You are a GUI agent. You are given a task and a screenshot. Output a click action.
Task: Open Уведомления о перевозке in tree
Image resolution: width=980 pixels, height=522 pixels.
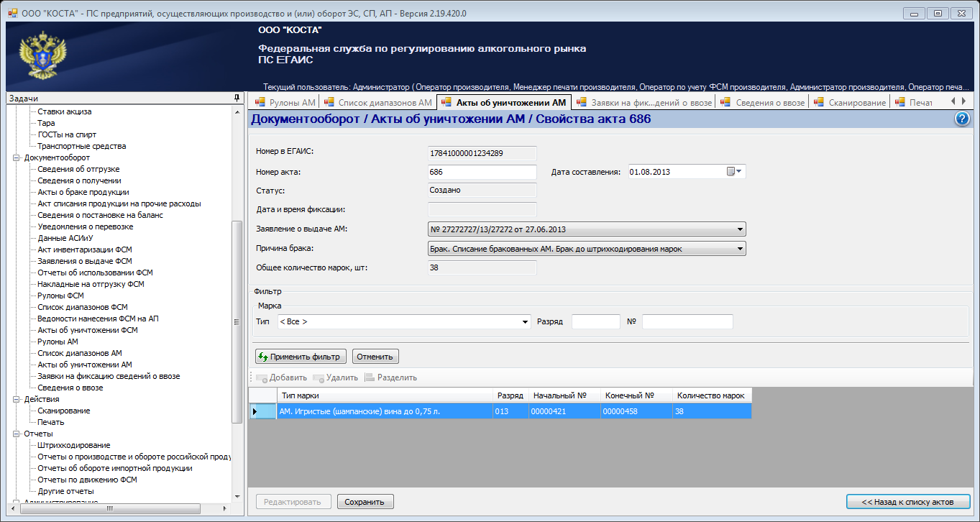(85, 226)
